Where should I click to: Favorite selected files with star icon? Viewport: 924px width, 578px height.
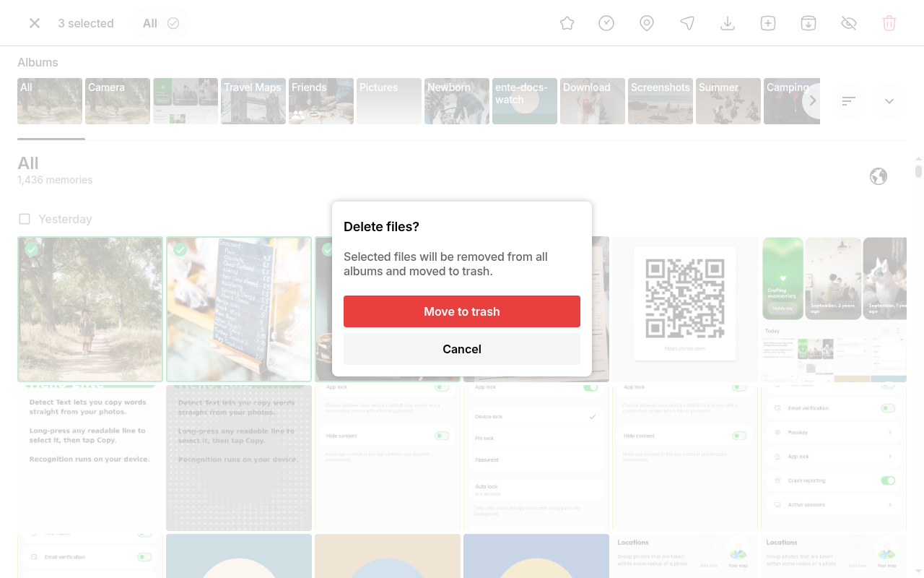567,23
